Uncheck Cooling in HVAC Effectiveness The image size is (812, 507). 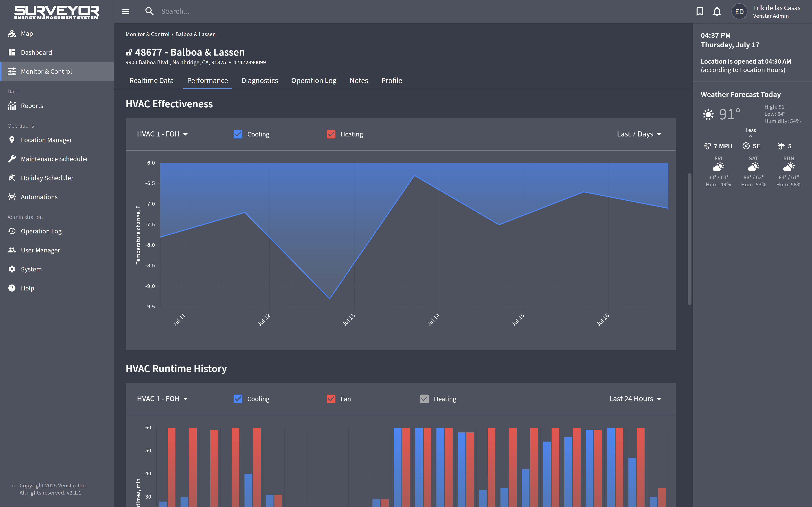[x=237, y=134]
